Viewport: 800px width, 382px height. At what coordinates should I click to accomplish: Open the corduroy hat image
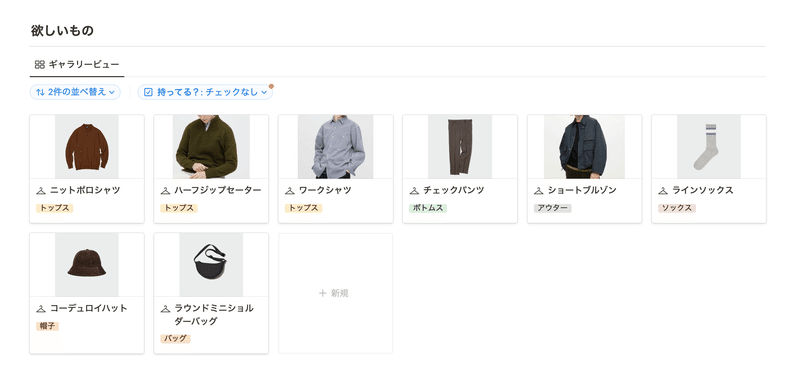tap(87, 265)
